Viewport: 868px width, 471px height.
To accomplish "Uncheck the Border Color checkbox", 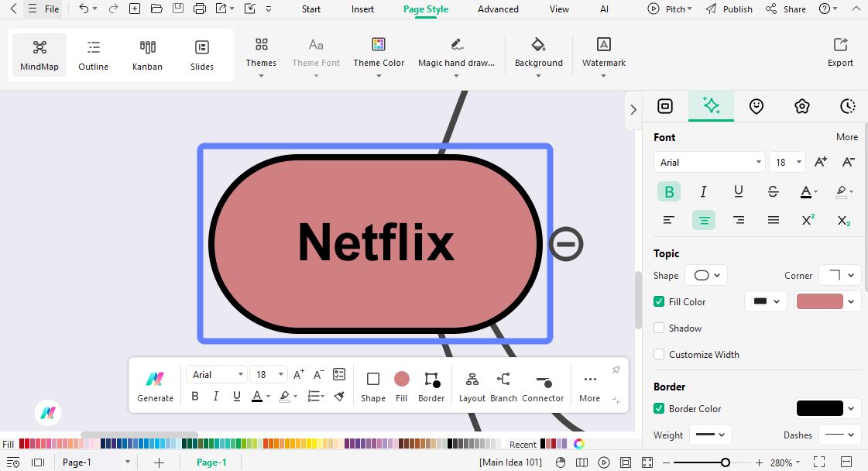I will pos(659,408).
